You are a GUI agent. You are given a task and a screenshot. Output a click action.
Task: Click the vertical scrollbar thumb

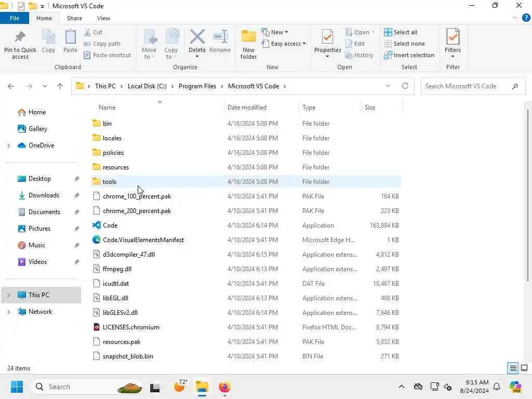528,195
